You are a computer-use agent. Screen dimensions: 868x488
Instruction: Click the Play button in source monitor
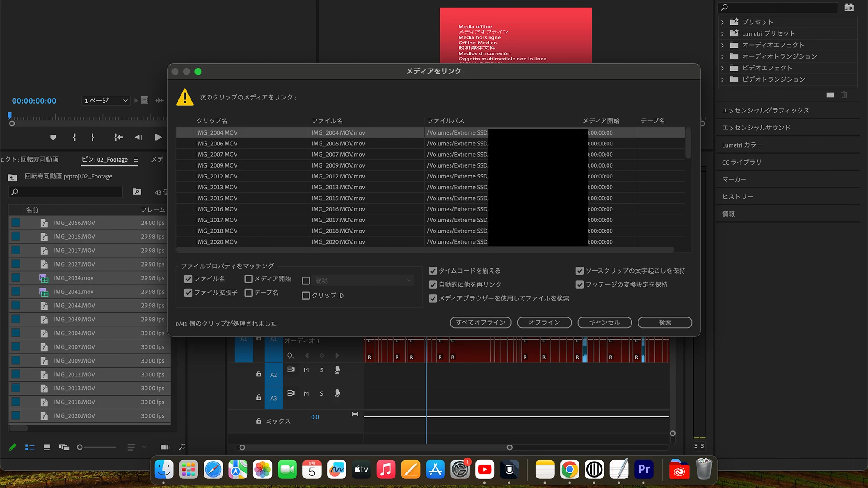pyautogui.click(x=158, y=137)
